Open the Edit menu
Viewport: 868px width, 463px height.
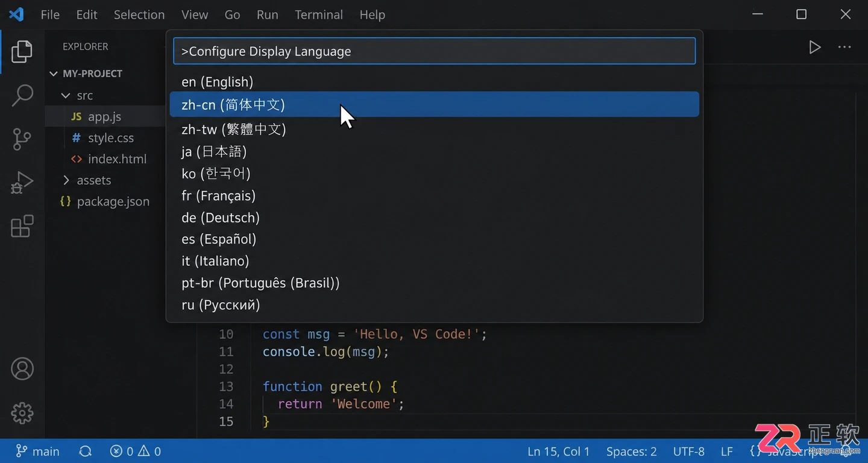(87, 14)
